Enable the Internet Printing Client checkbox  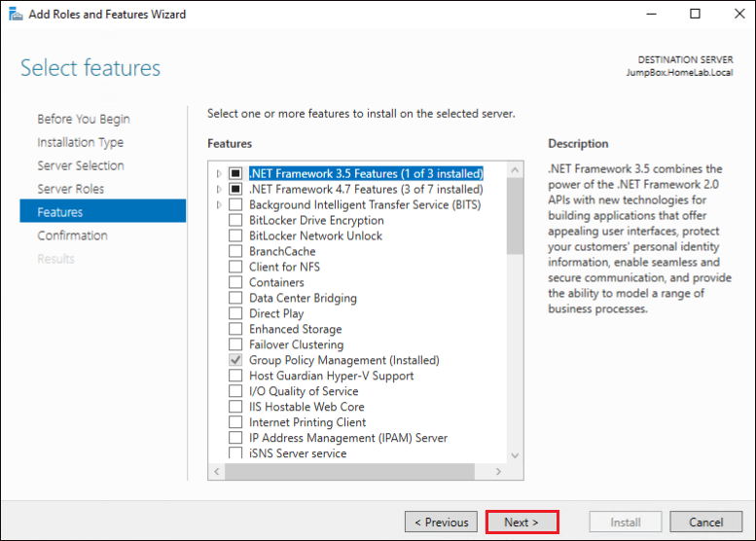click(x=235, y=422)
